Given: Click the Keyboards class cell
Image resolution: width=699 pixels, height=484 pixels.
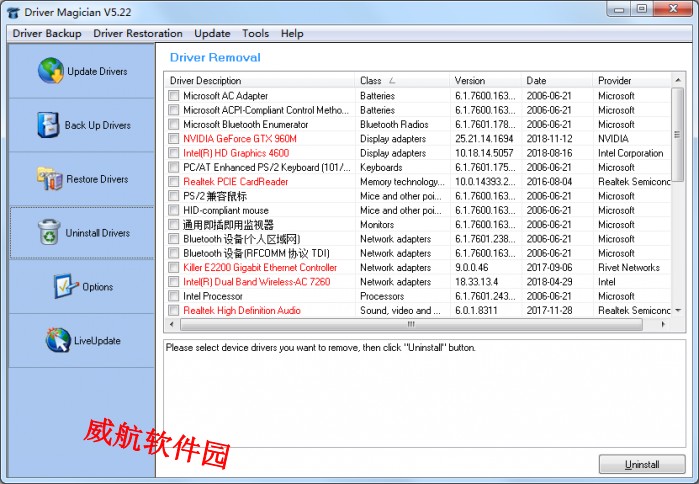Looking at the screenshot, I should tap(381, 168).
